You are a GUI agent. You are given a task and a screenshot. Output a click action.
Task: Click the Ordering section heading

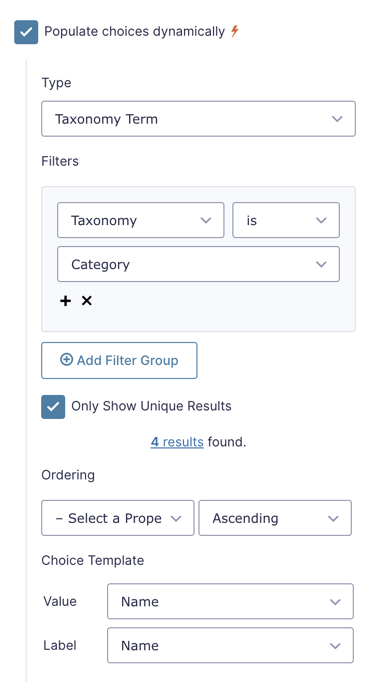click(x=68, y=475)
